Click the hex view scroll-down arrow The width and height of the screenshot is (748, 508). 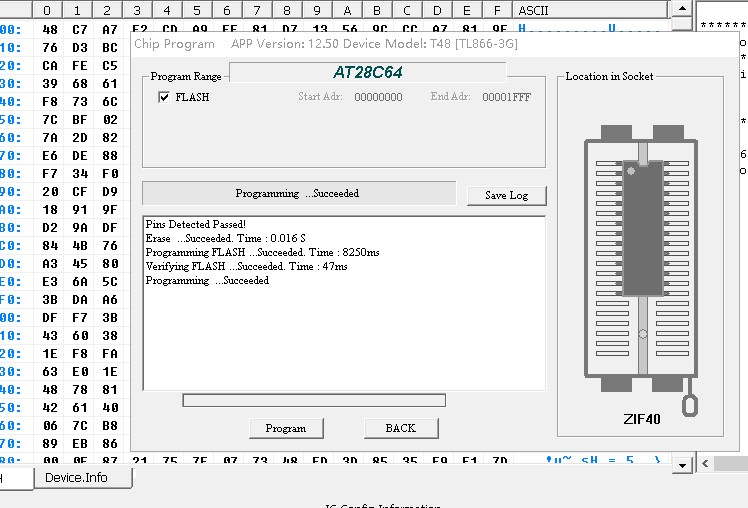(682, 465)
